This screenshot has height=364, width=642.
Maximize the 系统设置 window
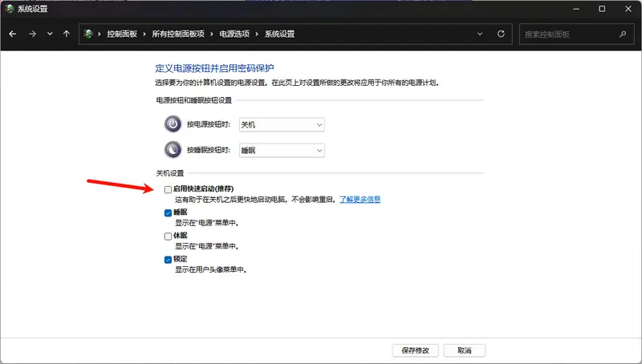(x=602, y=9)
